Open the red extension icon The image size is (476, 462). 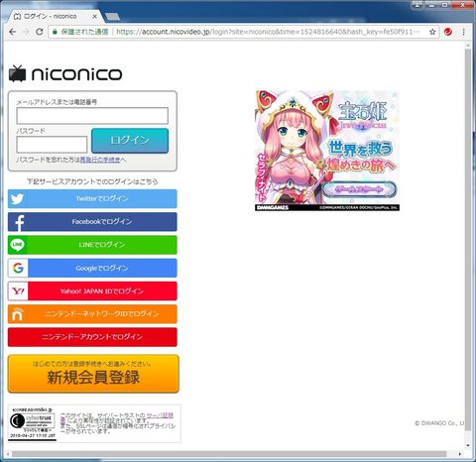[x=448, y=32]
